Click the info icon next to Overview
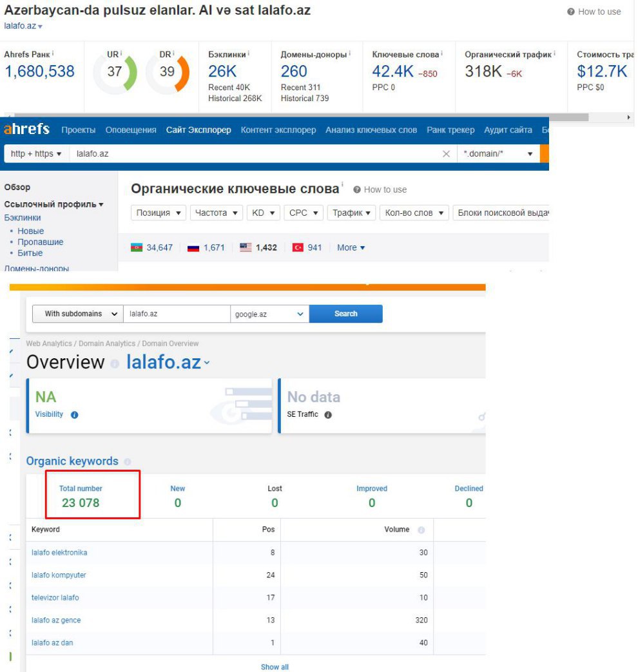Viewport: 638px width, 672px height. click(115, 363)
